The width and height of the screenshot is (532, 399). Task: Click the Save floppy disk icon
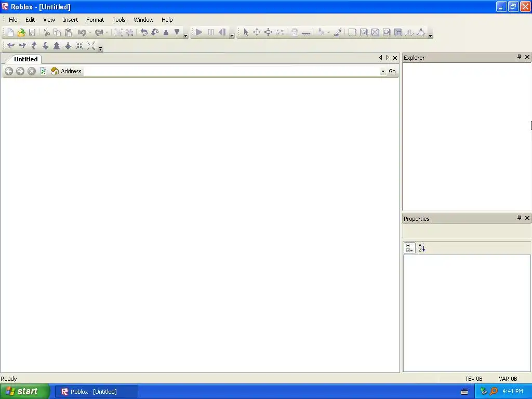[32, 33]
